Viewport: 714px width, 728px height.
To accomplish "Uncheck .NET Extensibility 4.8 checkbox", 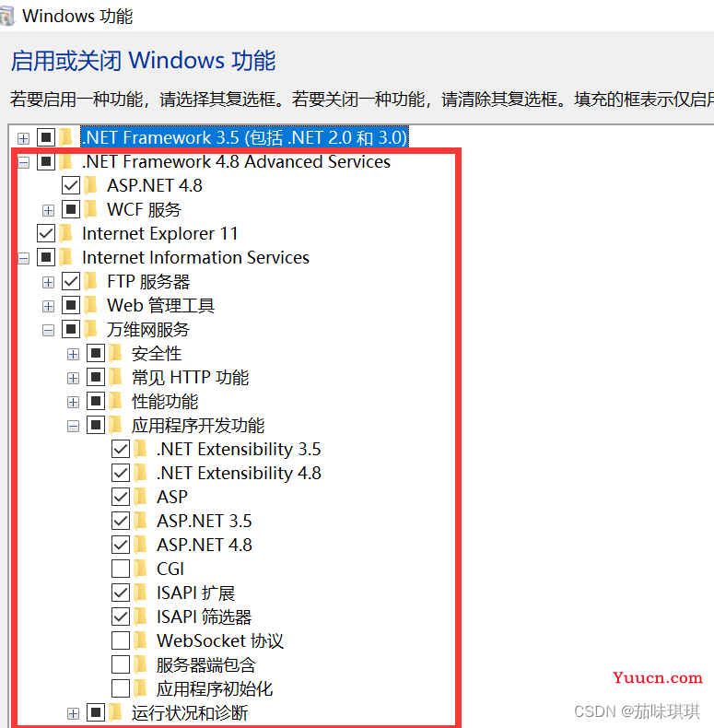I will point(121,473).
